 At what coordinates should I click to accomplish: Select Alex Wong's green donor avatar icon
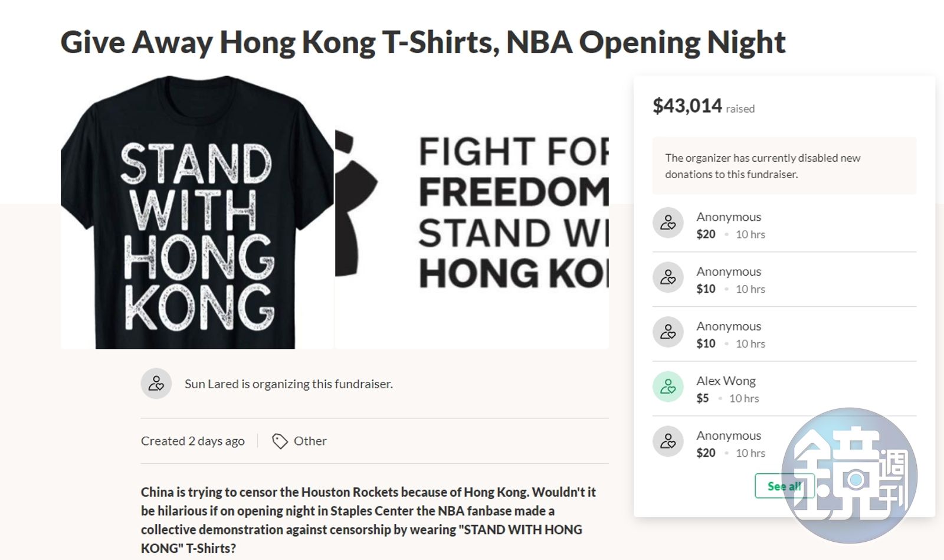tap(668, 387)
